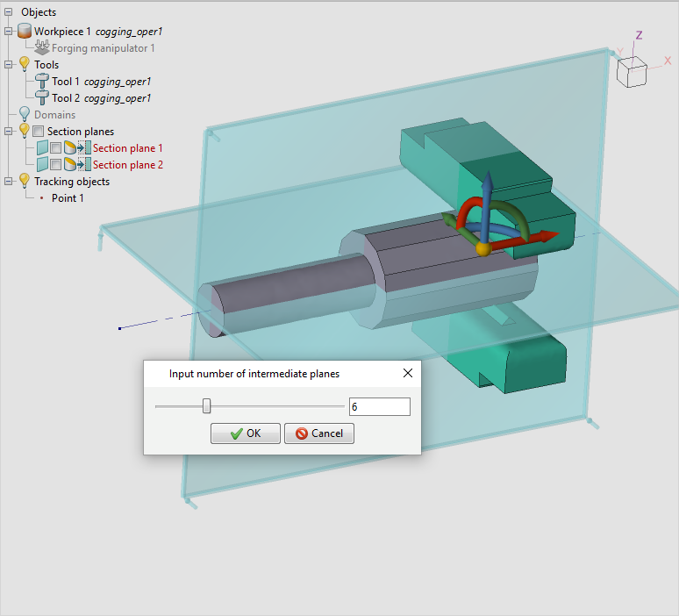Click the Tool 1 hammer icon
This screenshot has width=679, height=616.
pos(41,82)
